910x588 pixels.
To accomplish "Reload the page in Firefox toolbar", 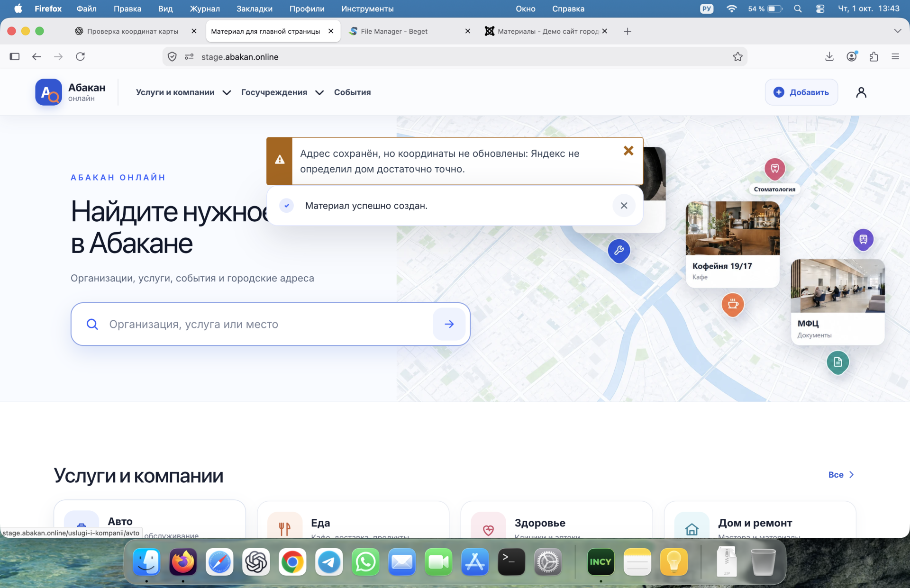I will [x=81, y=57].
